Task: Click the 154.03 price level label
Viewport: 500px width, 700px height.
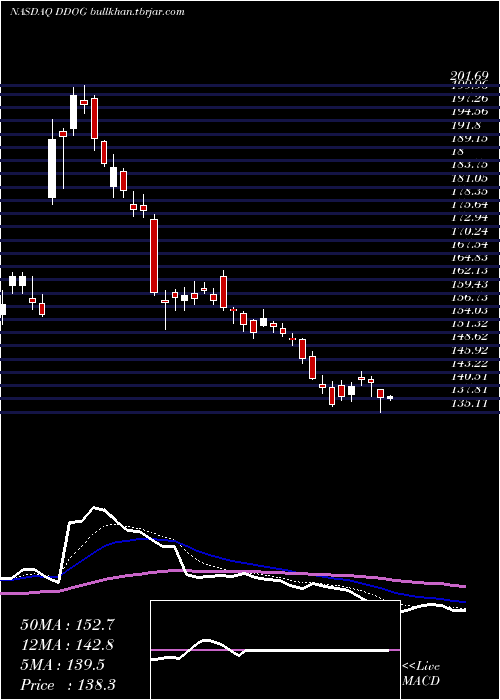Action: [x=469, y=310]
